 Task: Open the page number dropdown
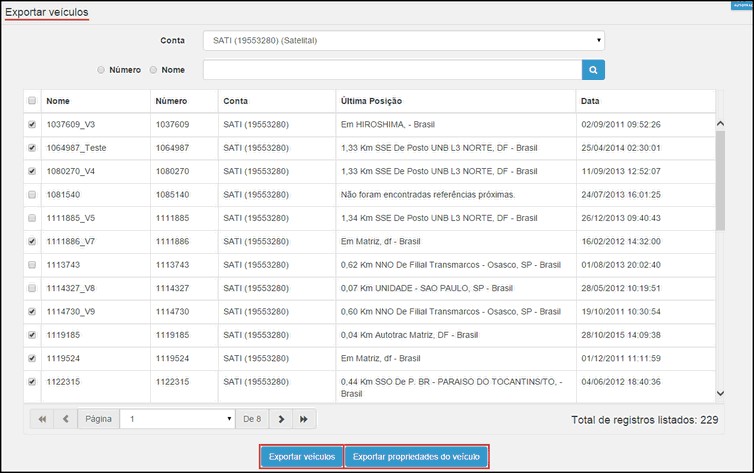[177, 419]
